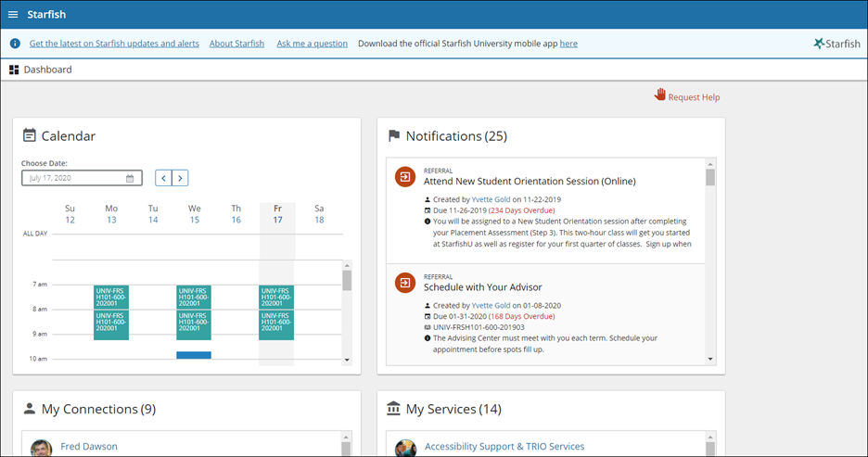Click the My Services scrollbar up arrow
Image resolution: width=868 pixels, height=457 pixels.
[710, 438]
